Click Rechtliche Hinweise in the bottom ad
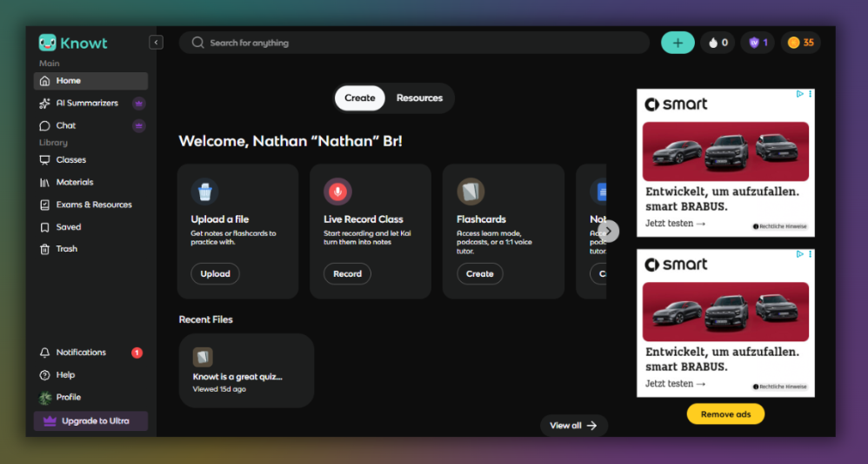The image size is (868, 464). [779, 387]
